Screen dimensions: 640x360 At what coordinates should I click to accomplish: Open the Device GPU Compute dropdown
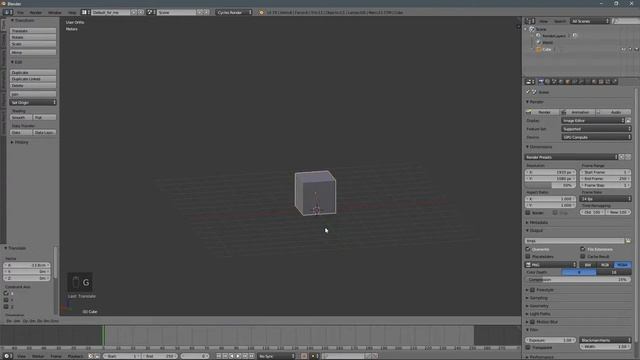click(x=596, y=138)
